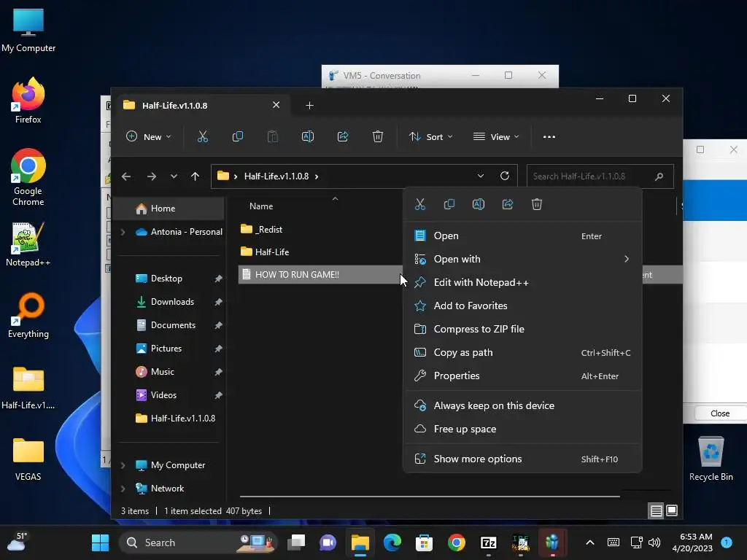The width and height of the screenshot is (747, 560).
Task: Click the Windows Start button
Action: (100, 542)
